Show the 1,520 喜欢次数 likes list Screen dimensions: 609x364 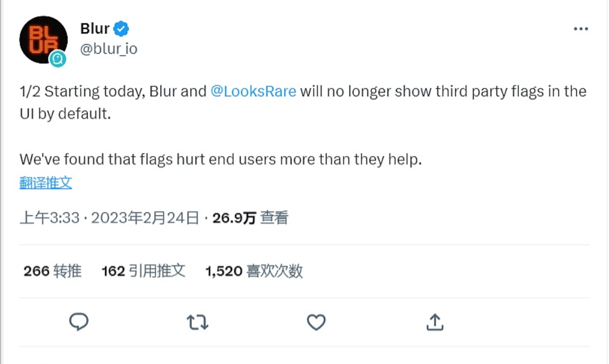pos(254,271)
